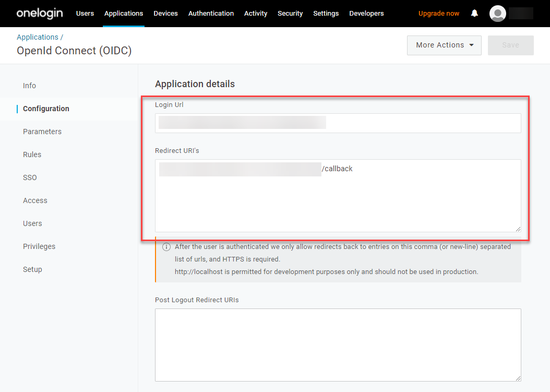Open the user profile avatar
550x392 pixels.
pos(497,14)
